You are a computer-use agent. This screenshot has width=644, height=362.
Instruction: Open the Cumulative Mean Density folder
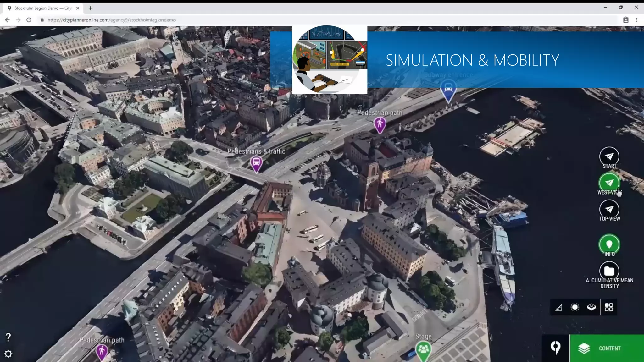[609, 271]
